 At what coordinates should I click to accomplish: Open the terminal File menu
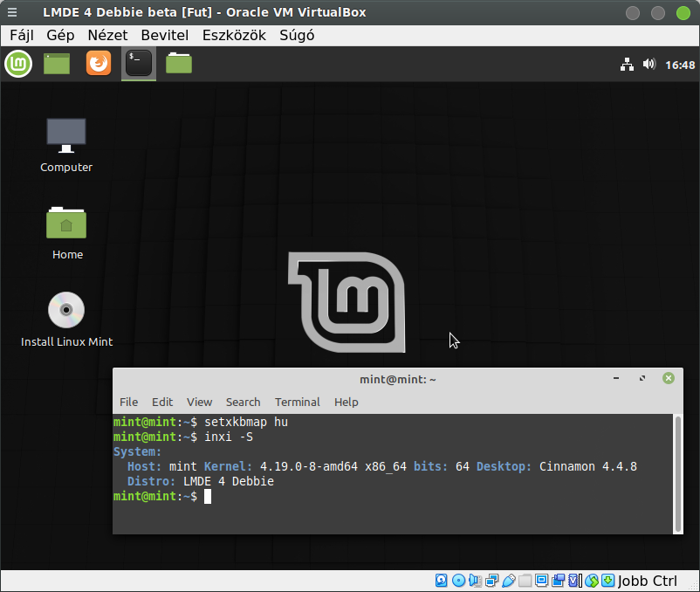pyautogui.click(x=128, y=403)
